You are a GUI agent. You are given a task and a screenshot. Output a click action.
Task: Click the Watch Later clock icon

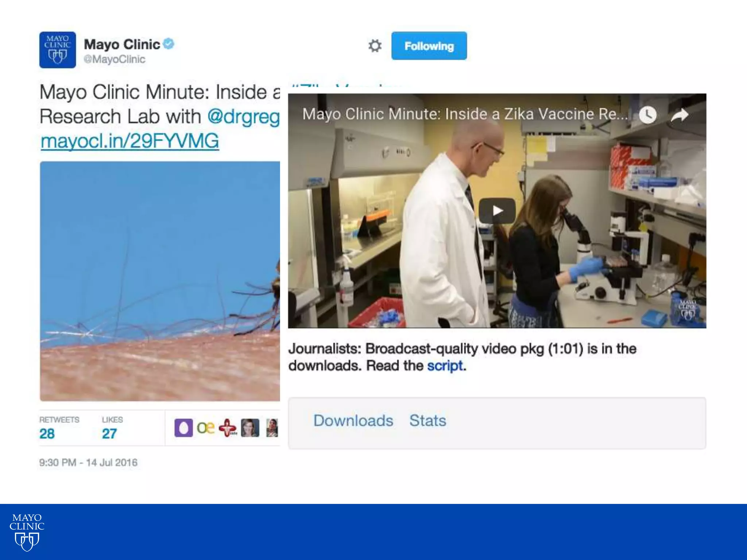(648, 115)
